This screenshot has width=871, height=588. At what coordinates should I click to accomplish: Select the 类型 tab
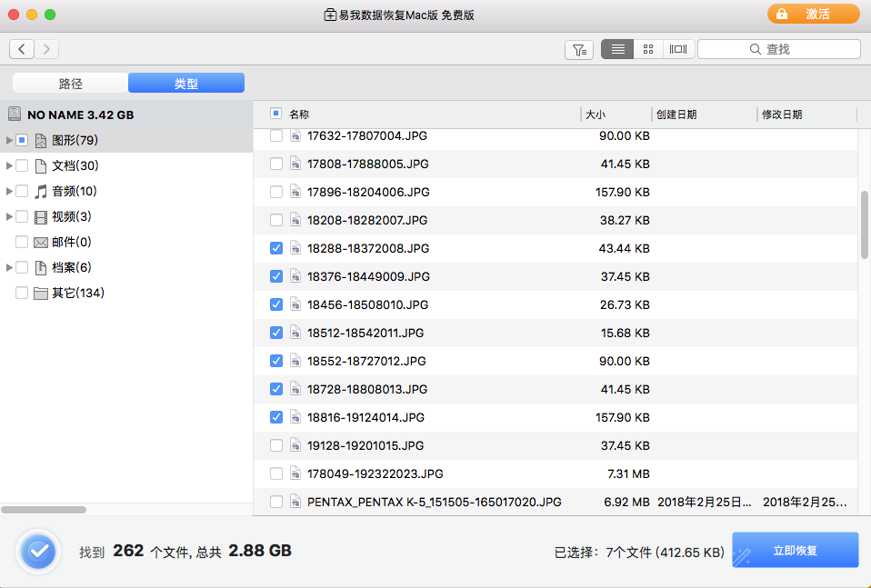(186, 82)
